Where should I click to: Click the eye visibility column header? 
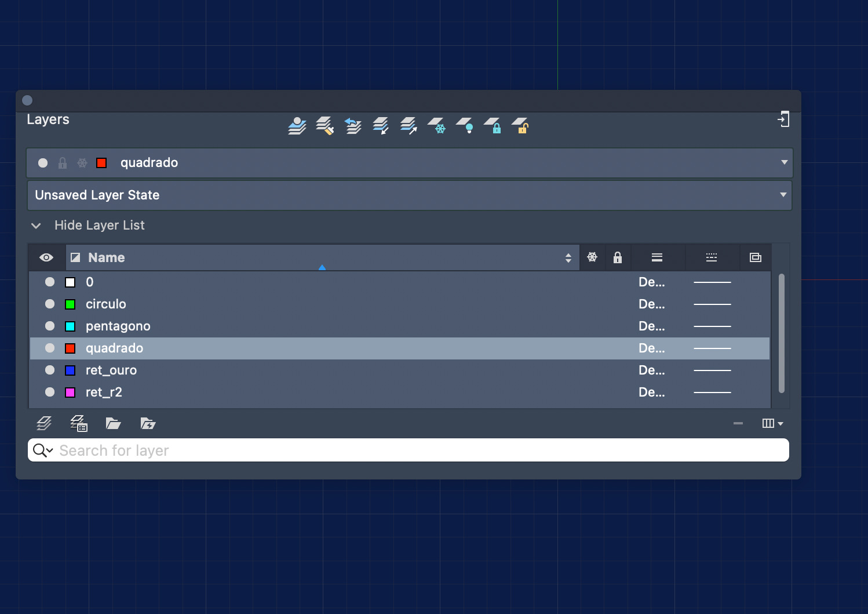pos(46,257)
